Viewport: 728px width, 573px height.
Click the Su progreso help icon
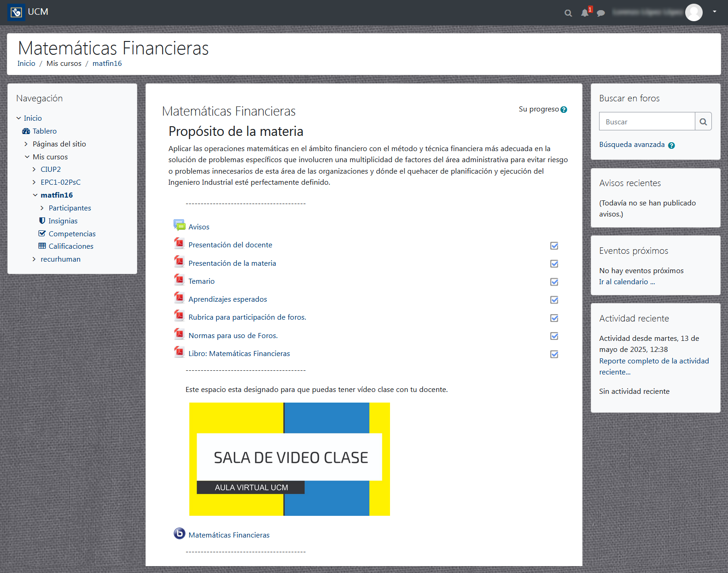pyautogui.click(x=564, y=110)
